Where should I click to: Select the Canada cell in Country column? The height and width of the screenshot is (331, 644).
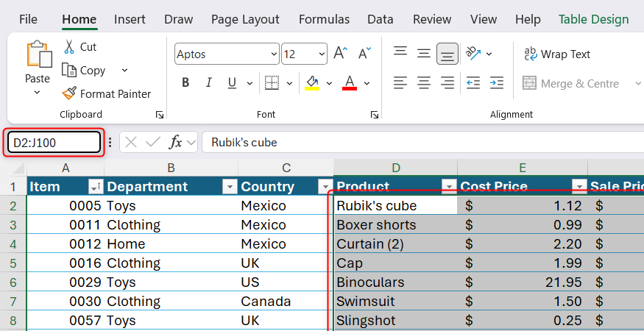286,302
